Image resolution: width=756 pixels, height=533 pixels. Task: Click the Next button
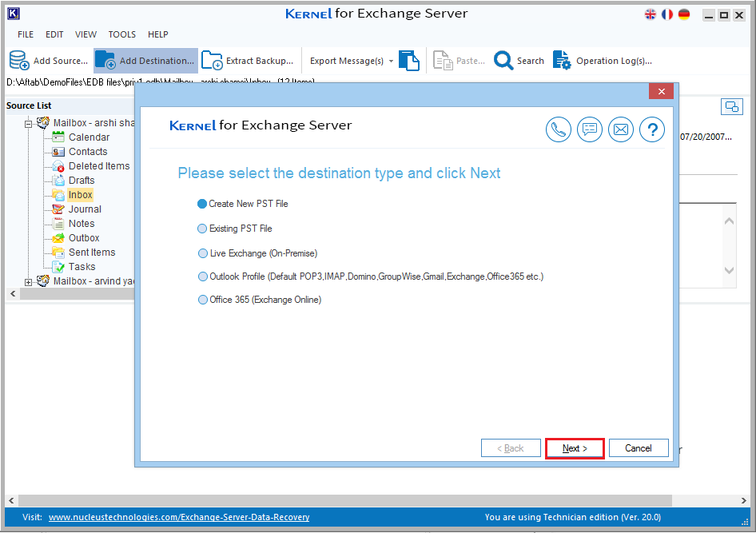pyautogui.click(x=575, y=448)
